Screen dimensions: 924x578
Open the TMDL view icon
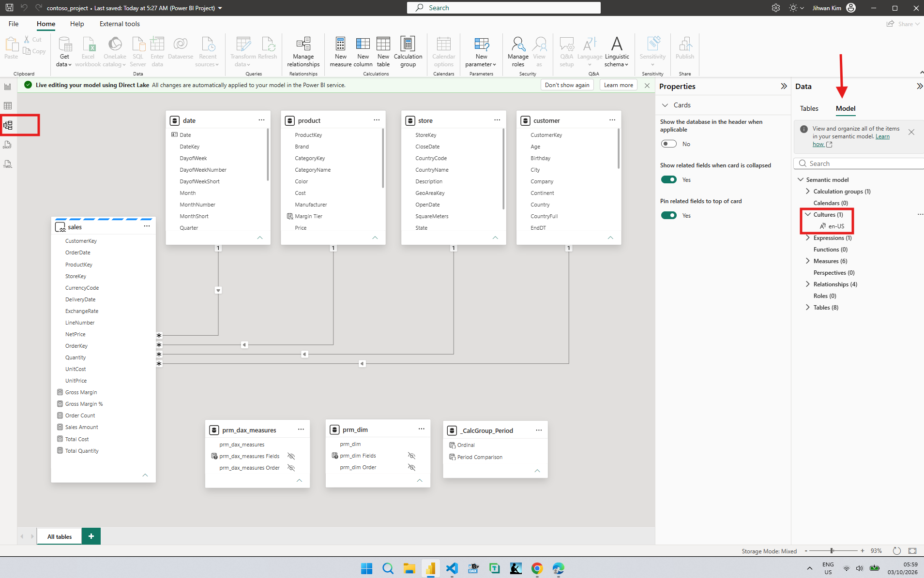(8, 164)
